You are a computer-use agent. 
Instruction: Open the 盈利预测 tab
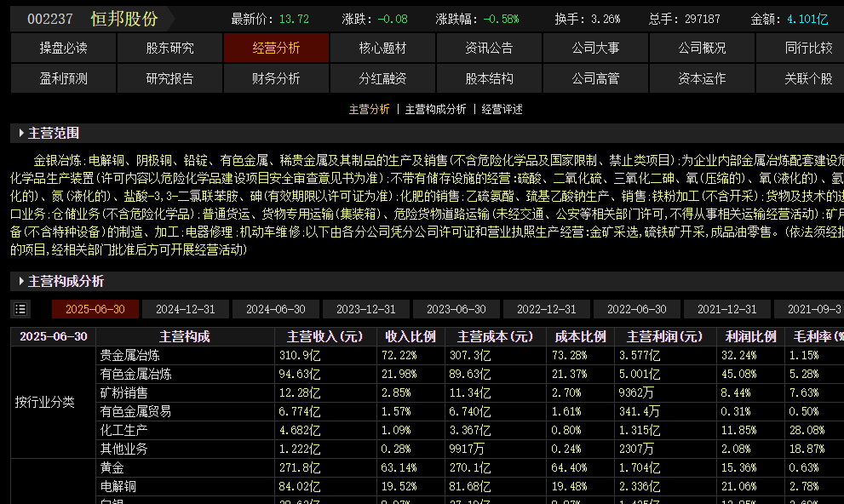pyautogui.click(x=64, y=78)
